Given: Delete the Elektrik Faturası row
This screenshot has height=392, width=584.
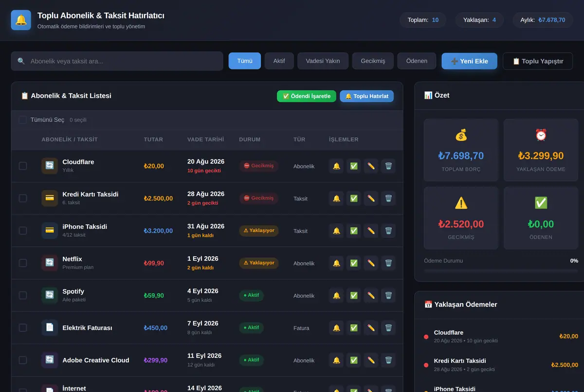Looking at the screenshot, I should click(x=388, y=328).
